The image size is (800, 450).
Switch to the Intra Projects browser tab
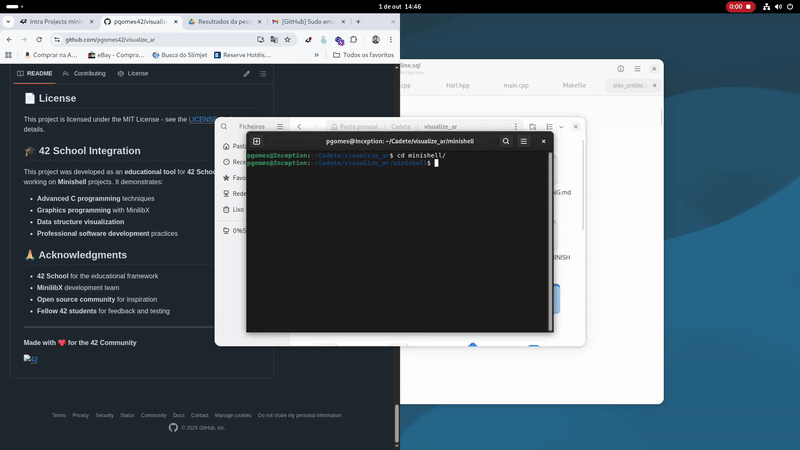pos(56,21)
